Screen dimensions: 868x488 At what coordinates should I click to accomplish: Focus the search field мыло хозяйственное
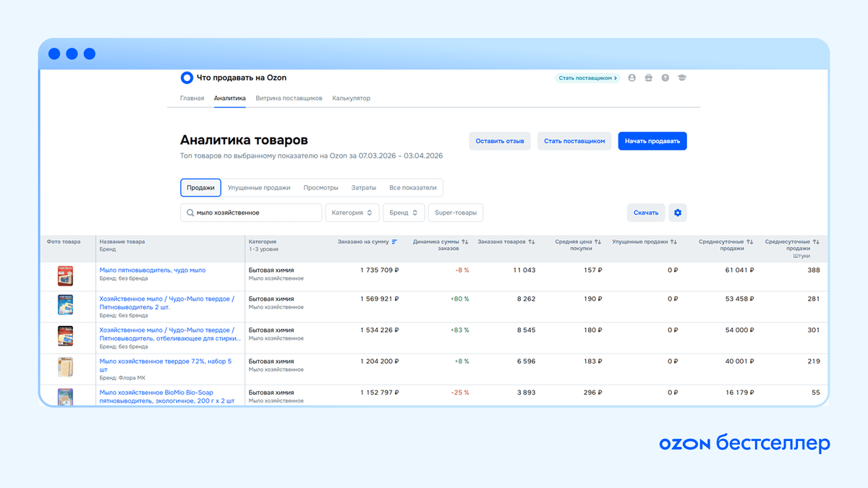pos(251,213)
